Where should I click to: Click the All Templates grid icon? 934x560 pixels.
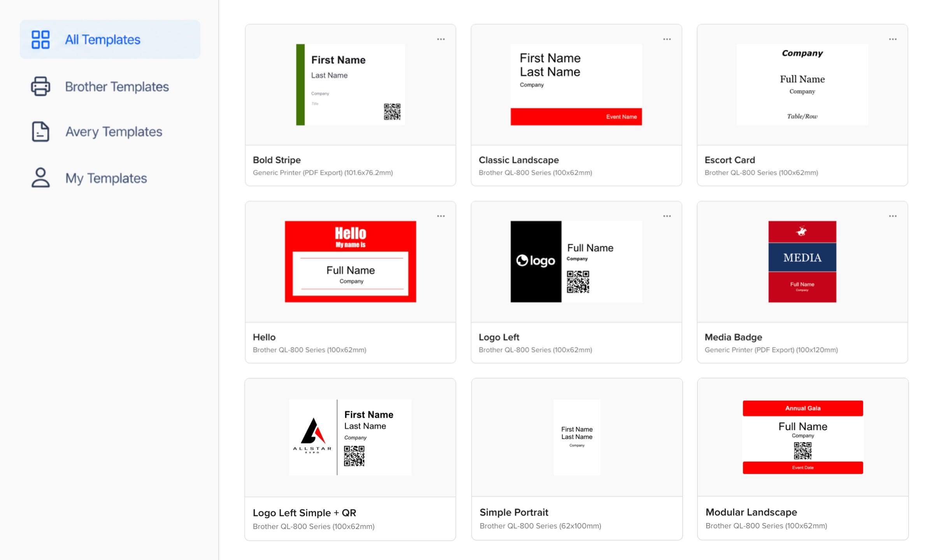(40, 40)
